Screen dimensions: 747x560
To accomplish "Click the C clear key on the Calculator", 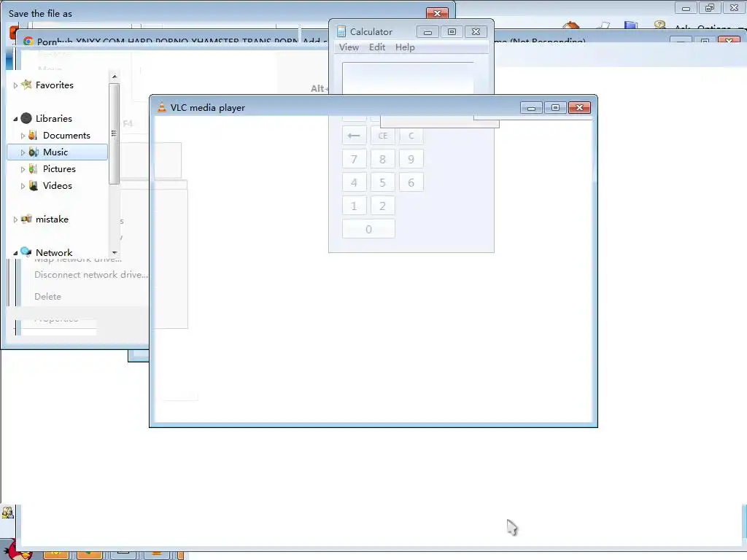I will point(411,136).
